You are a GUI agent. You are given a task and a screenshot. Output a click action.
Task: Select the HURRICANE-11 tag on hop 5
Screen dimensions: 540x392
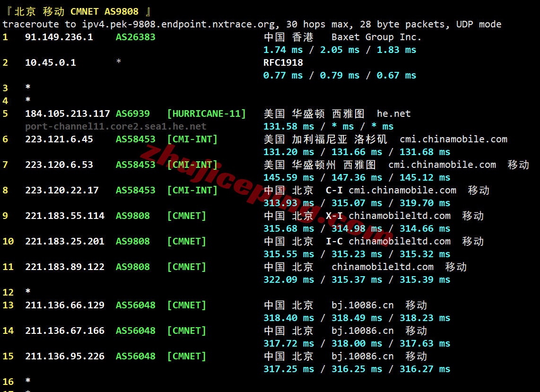tap(207, 113)
